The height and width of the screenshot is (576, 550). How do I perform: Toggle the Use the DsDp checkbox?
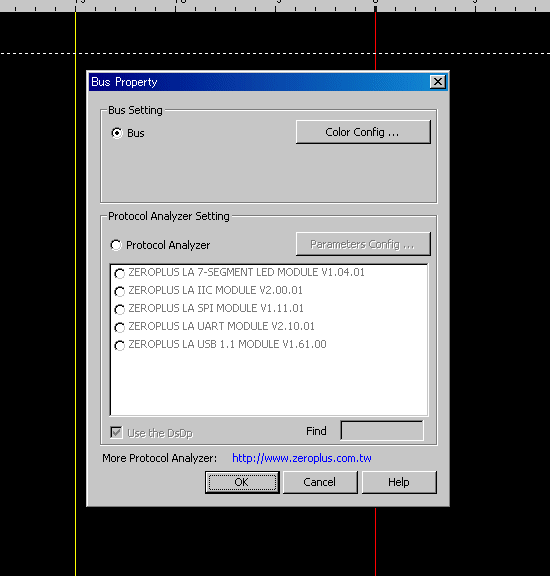[x=116, y=432]
